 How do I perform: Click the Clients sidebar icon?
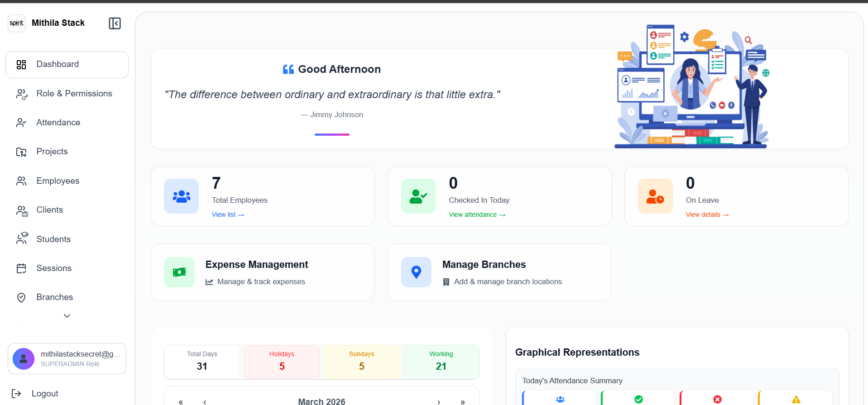(x=22, y=210)
